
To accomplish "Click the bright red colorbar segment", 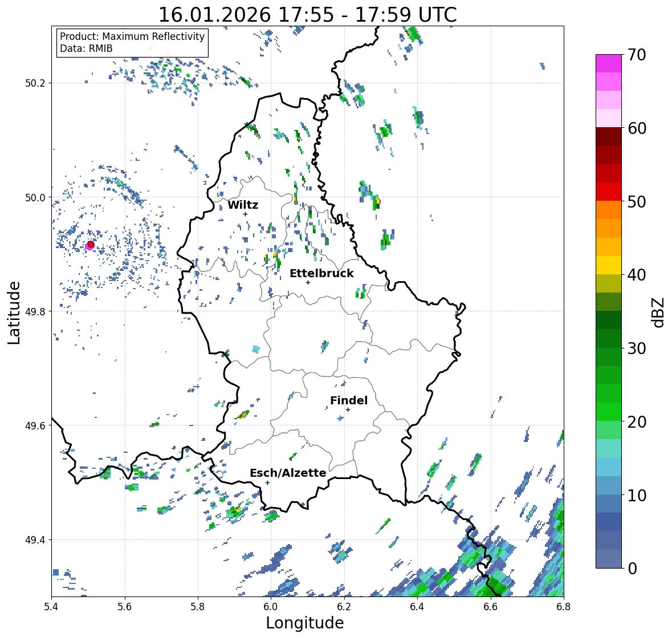I will point(609,192).
